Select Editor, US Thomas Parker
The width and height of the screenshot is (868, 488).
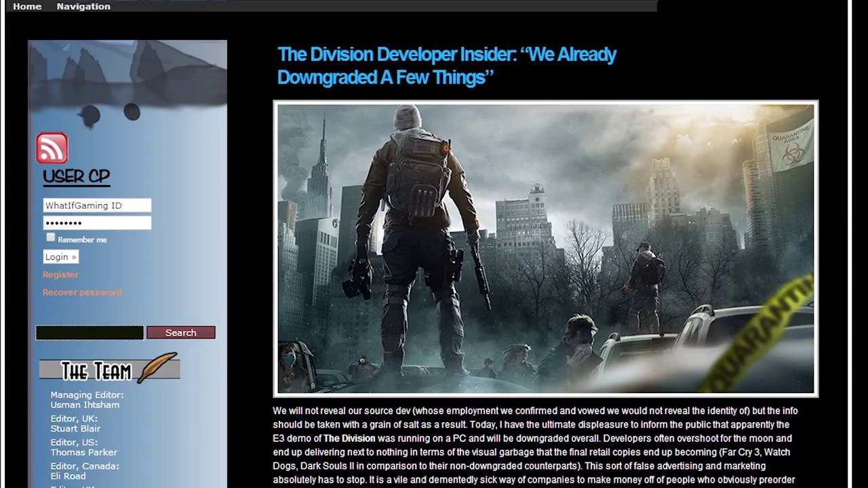(84, 447)
